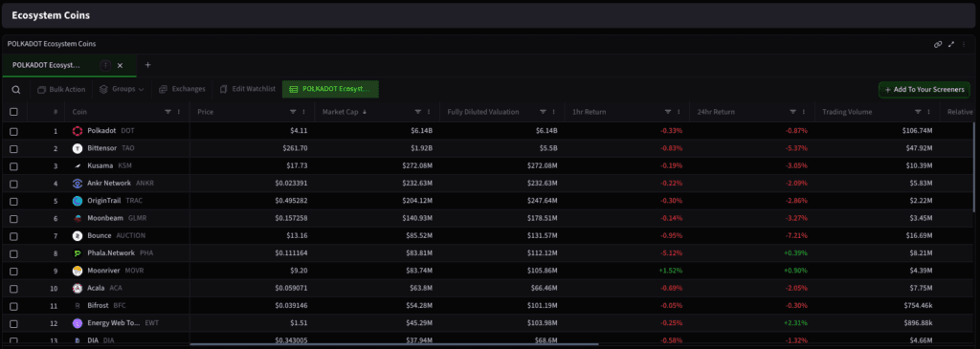
Task: Add a new tab with the plus icon
Action: 148,65
